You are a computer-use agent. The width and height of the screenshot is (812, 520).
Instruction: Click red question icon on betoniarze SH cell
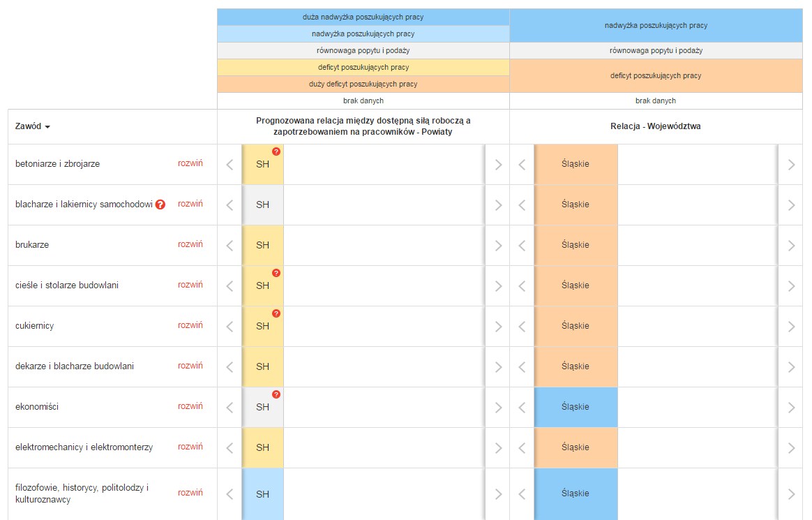click(x=276, y=151)
